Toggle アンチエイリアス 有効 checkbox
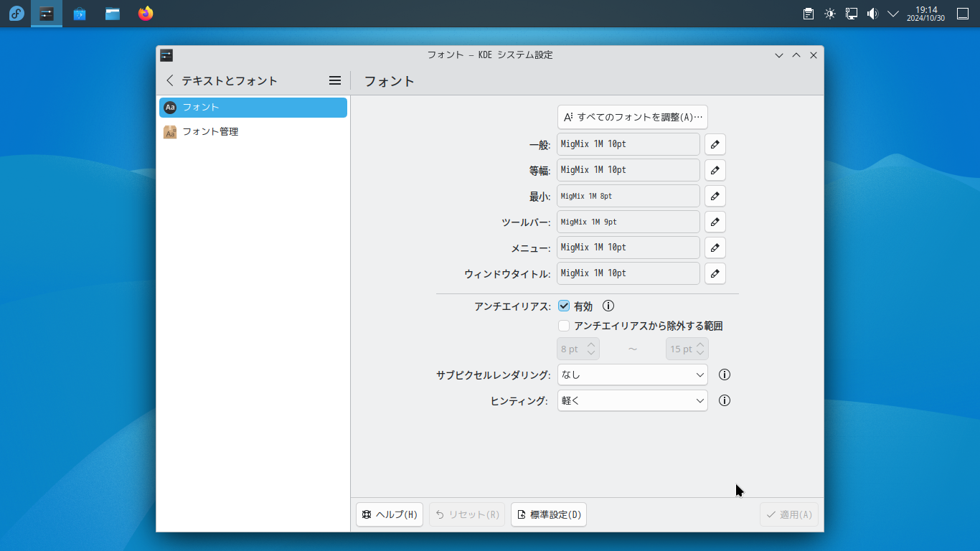 point(564,306)
